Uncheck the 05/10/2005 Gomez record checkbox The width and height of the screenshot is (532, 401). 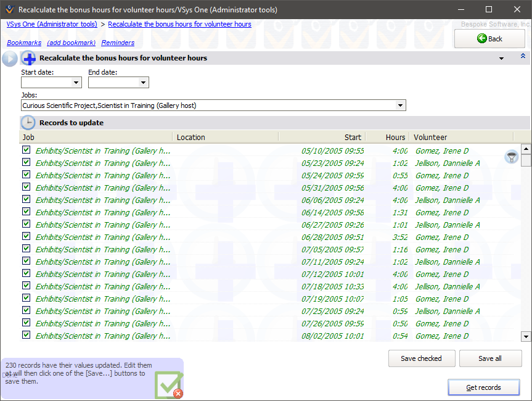27,150
